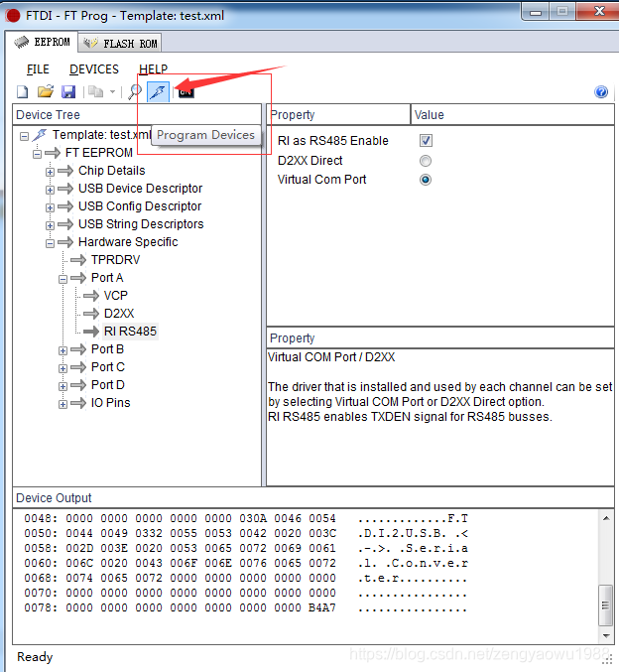Click the arrow icon beside VCP

point(91,296)
